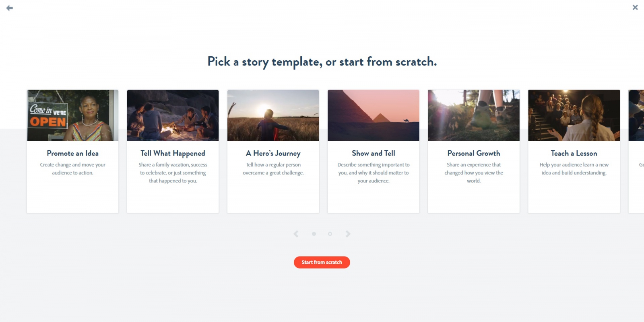Choose Teach a Lesson audience image
The height and width of the screenshot is (322, 644).
click(574, 115)
